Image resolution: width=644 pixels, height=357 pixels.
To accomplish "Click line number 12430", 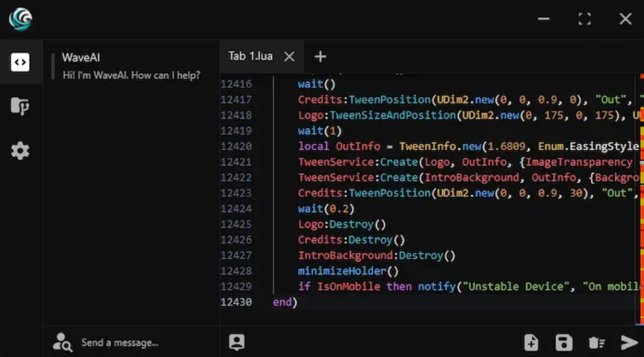I will tap(236, 302).
